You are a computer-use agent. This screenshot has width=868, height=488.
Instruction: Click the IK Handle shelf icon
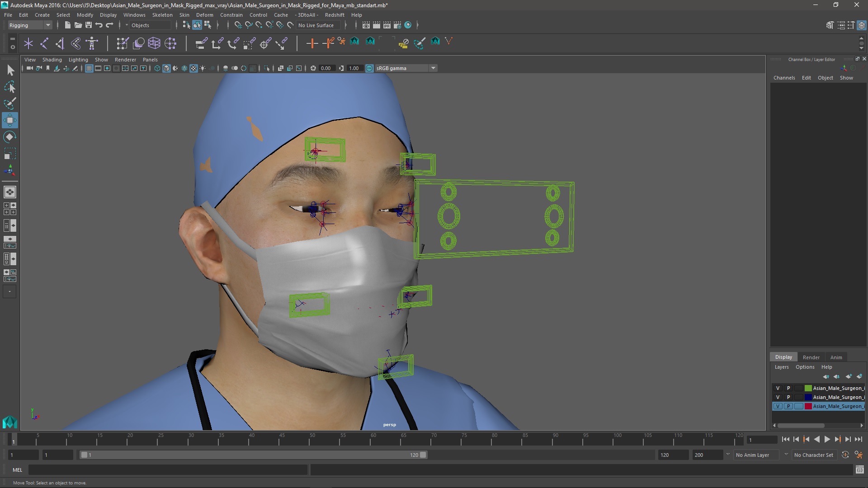(x=60, y=43)
